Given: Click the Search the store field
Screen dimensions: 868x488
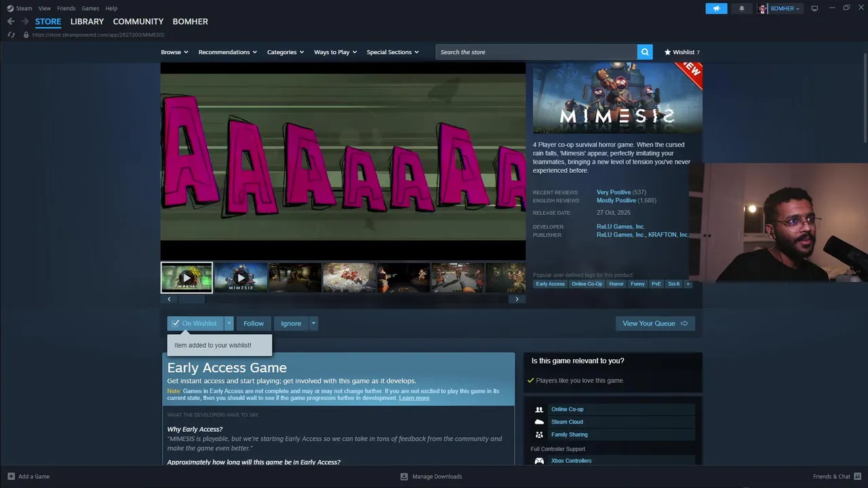Looking at the screenshot, I should click(536, 52).
